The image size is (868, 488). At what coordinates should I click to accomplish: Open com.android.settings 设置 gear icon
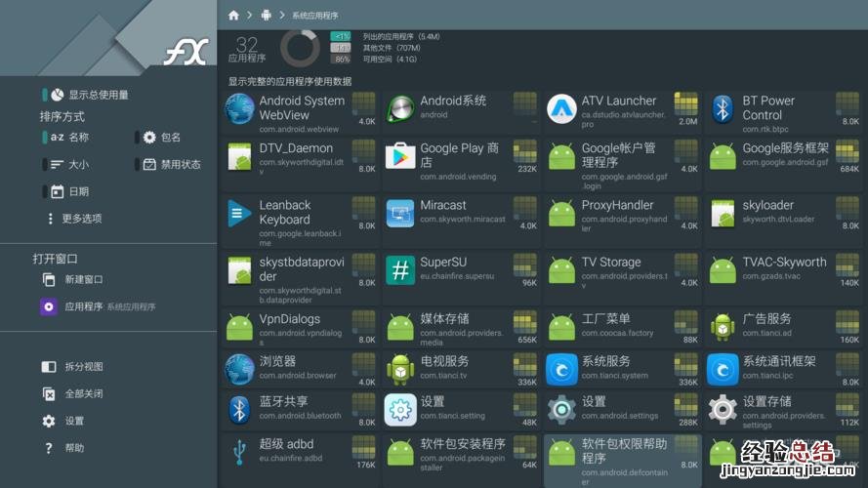coord(561,410)
